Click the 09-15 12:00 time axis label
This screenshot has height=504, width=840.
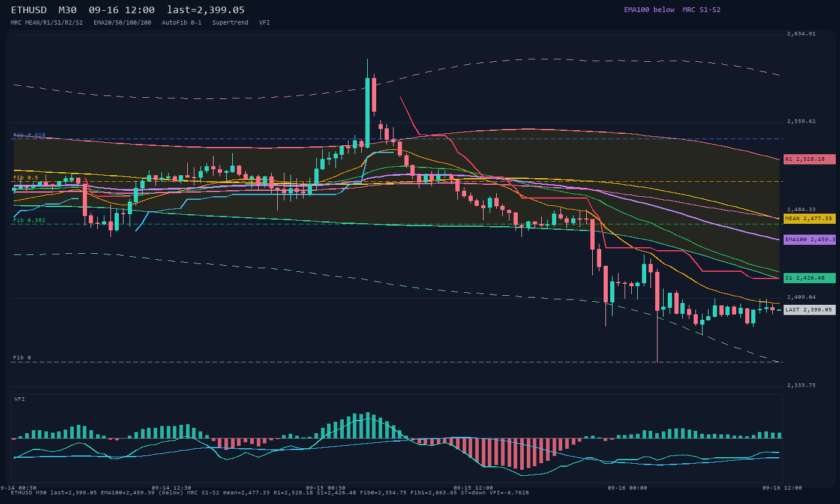[x=473, y=488]
